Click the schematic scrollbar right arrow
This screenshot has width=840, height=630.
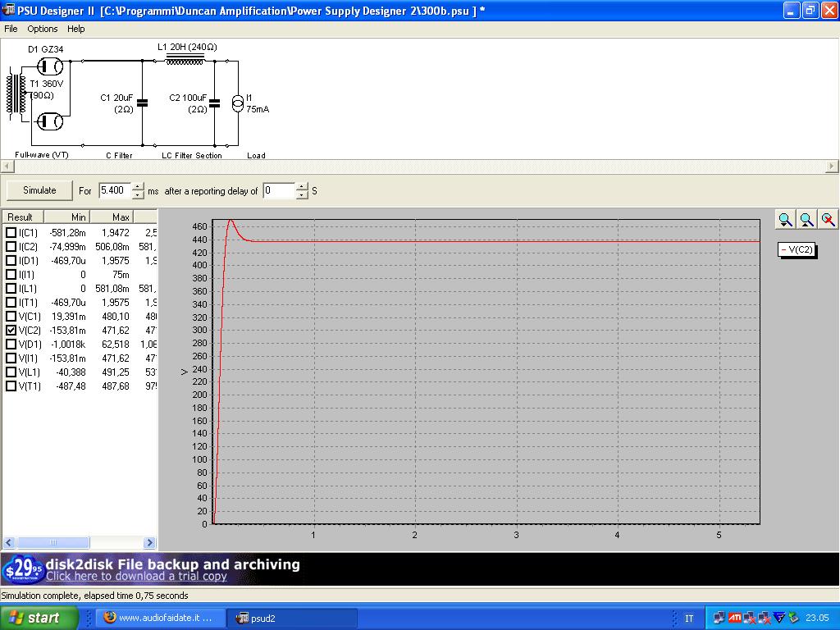tap(832, 167)
